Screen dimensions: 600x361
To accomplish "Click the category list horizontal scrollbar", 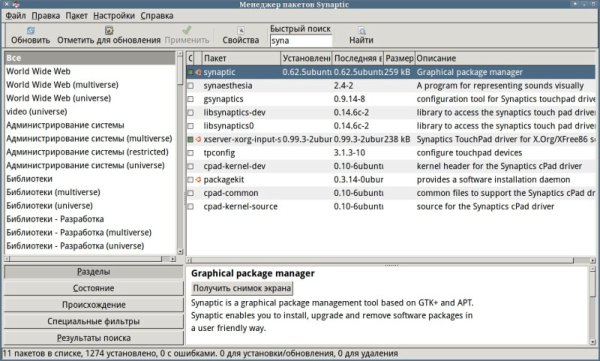I will (x=90, y=259).
